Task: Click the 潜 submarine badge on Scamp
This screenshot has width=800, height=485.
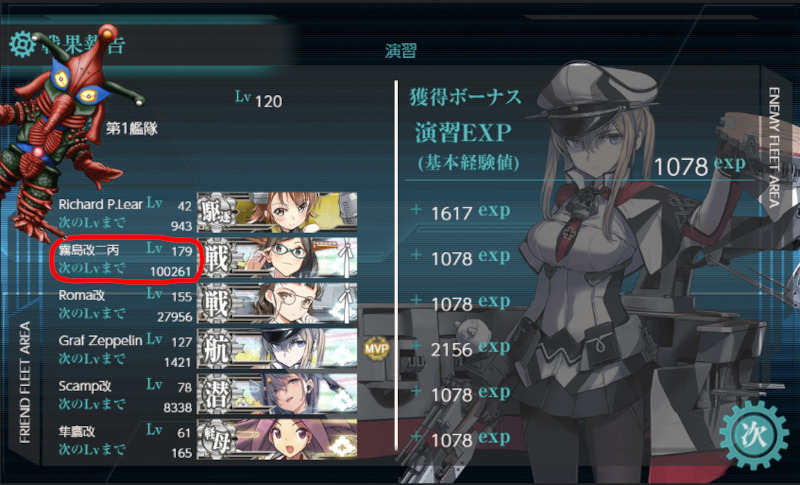Action: pos(216,394)
